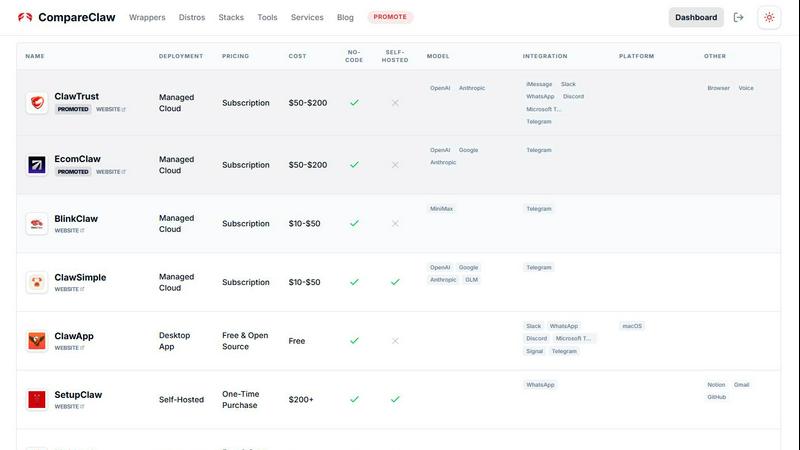Open SetupClaw WEBSITE link
Viewport: 800px width, 450px height.
(69, 407)
